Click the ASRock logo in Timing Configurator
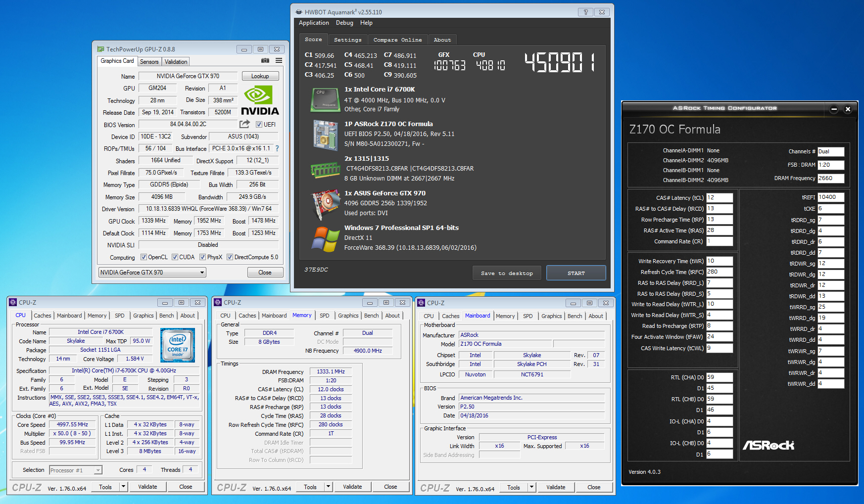 pyautogui.click(x=768, y=445)
